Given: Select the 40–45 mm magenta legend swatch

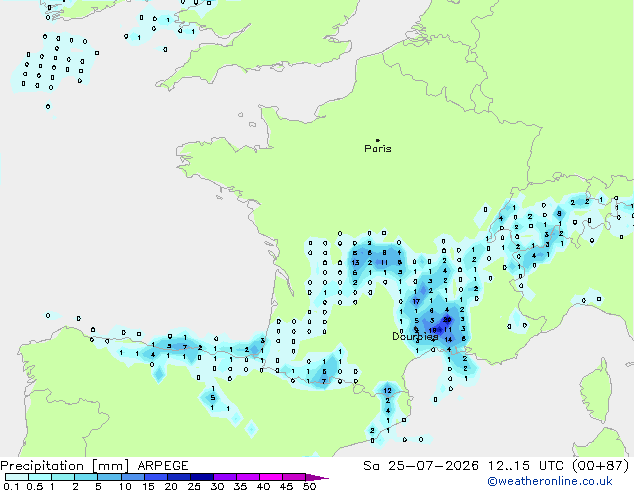Looking at the screenshot, I should [271, 477].
